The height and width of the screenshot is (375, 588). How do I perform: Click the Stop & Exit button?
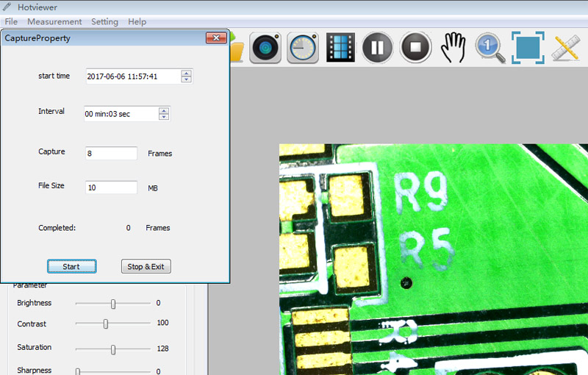coord(146,266)
